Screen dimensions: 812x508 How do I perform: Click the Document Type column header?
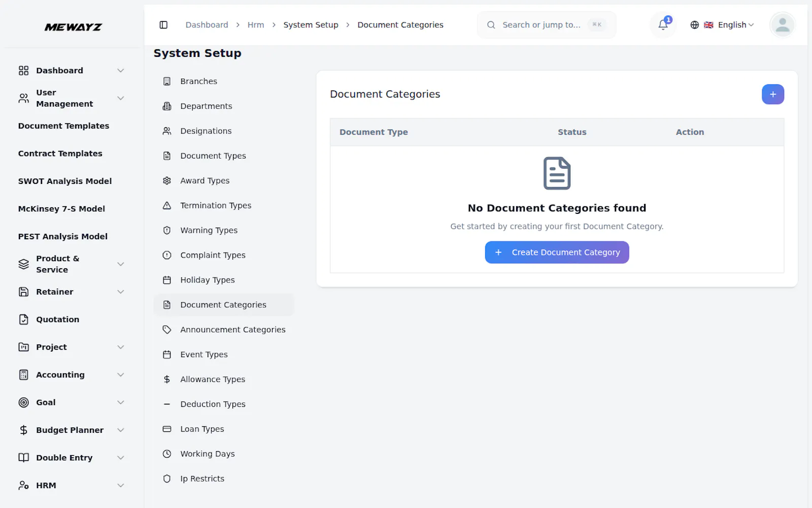374,132
